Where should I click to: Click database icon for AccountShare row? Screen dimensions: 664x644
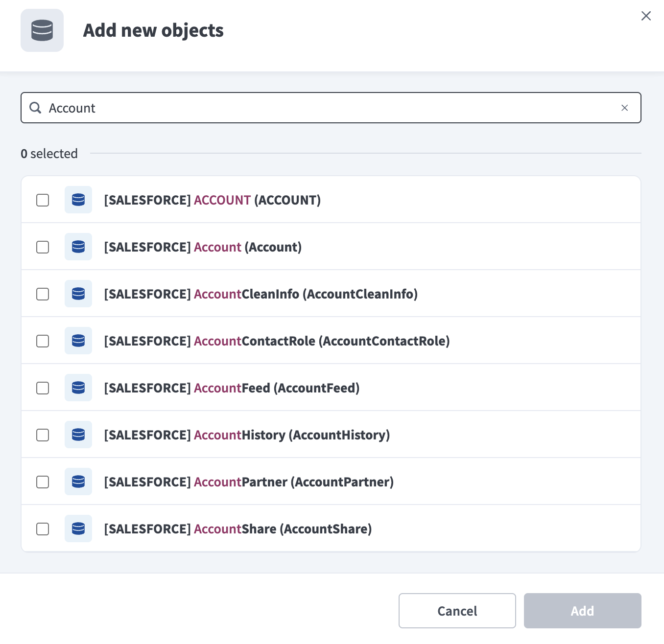click(x=78, y=529)
